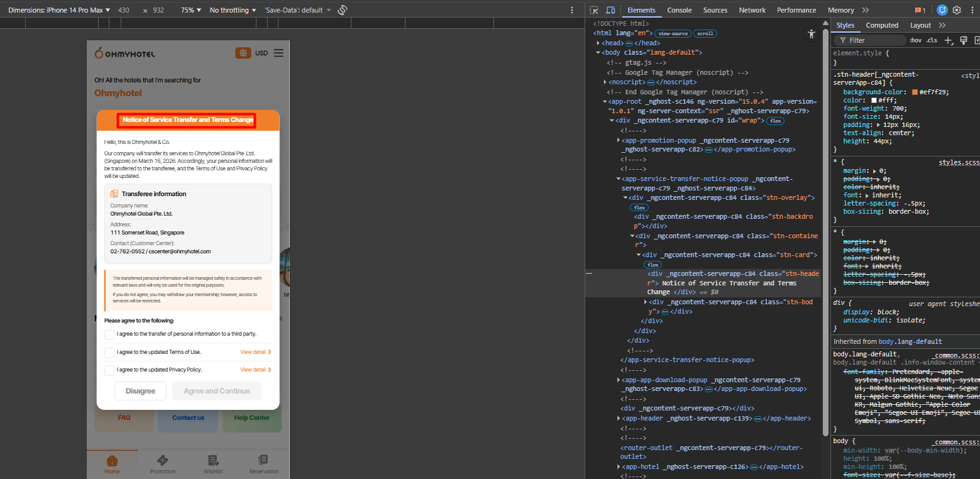Switch to the Computed styles tab
This screenshot has height=479, width=980.
[881, 25]
